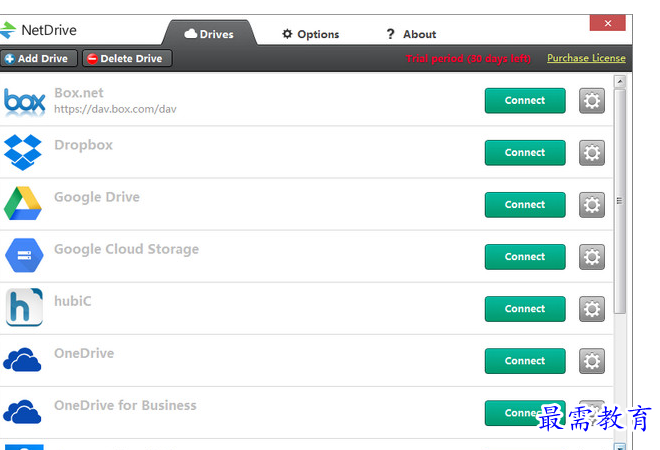660x450 pixels.
Task: Follow the Purchase License link
Action: point(586,58)
